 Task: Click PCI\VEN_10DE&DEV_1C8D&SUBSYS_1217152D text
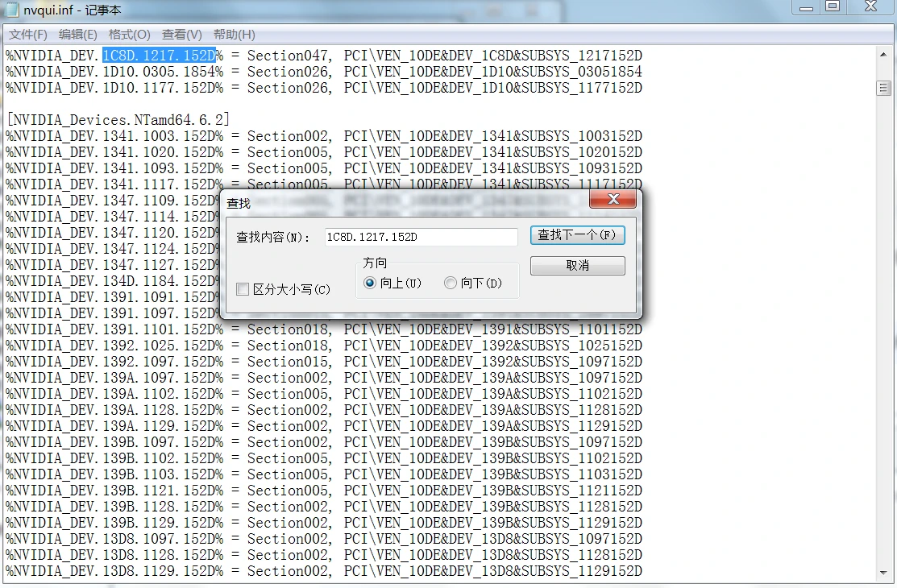tap(492, 56)
